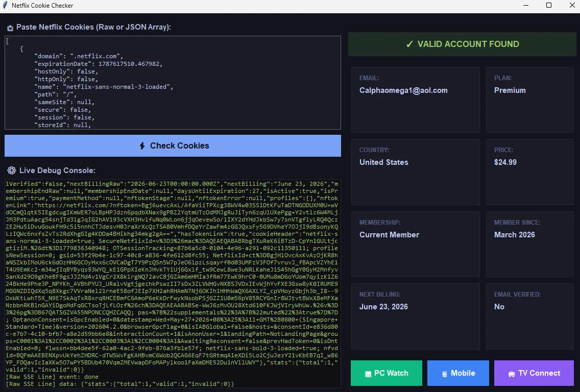Viewport: 580px width, 392px height.
Task: Select the MEMBER SINCE card showing March 2026
Action: pyautogui.click(x=529, y=244)
